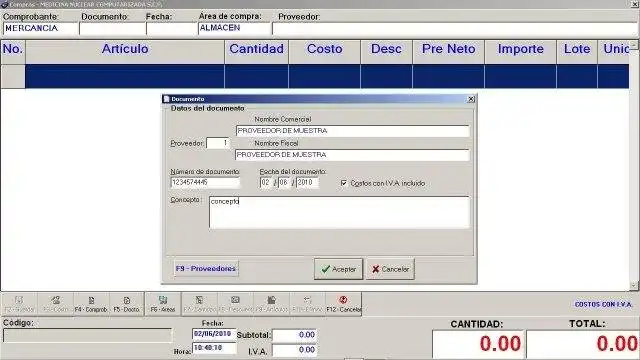Click the Documento field in the header

112,29
